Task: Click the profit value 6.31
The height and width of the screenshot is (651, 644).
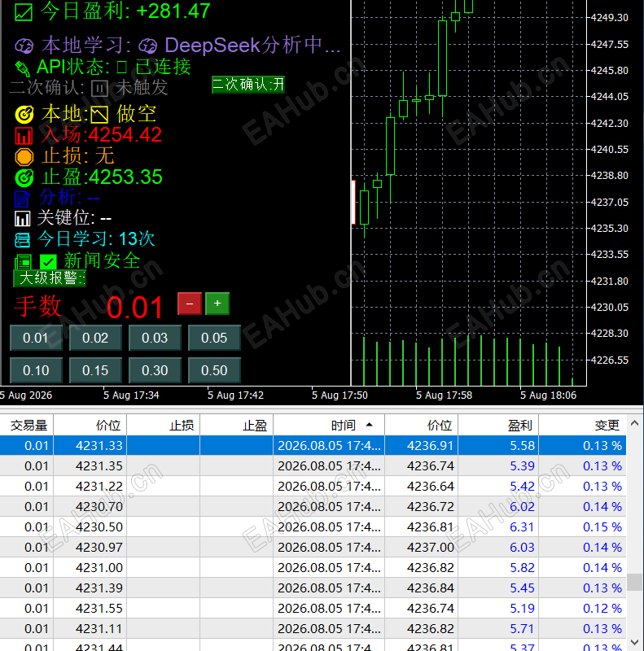Action: coord(522,527)
